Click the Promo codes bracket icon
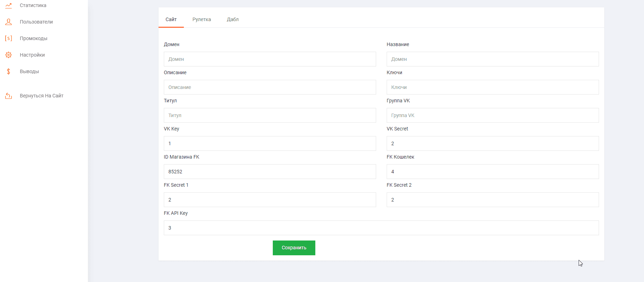 click(x=8, y=38)
